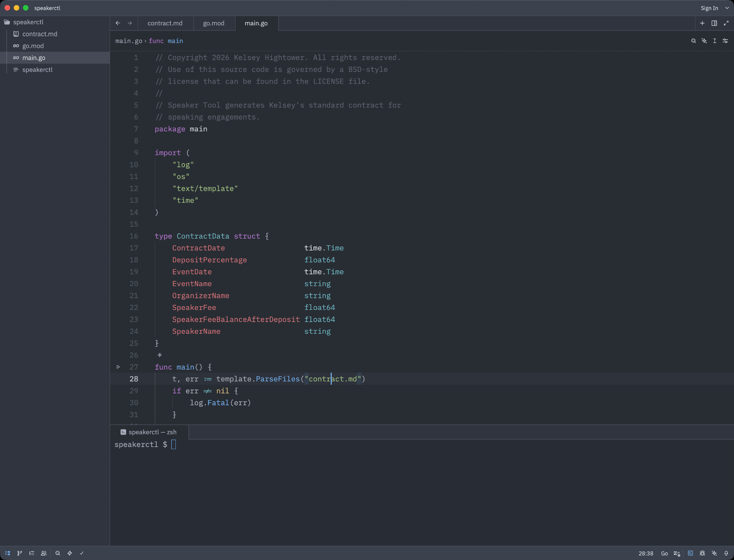This screenshot has height=560, width=734.
Task: Open buffer search in editor toolbar
Action: click(693, 41)
